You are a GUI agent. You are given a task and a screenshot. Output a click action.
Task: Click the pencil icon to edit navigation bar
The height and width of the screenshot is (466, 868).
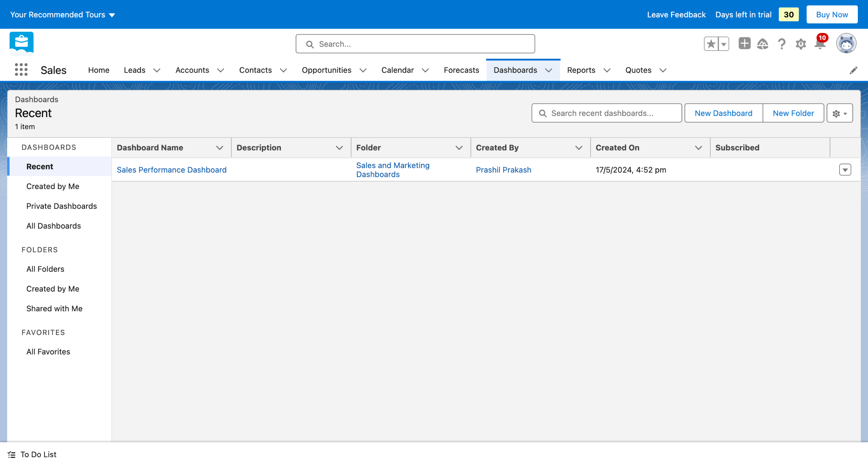coord(853,70)
